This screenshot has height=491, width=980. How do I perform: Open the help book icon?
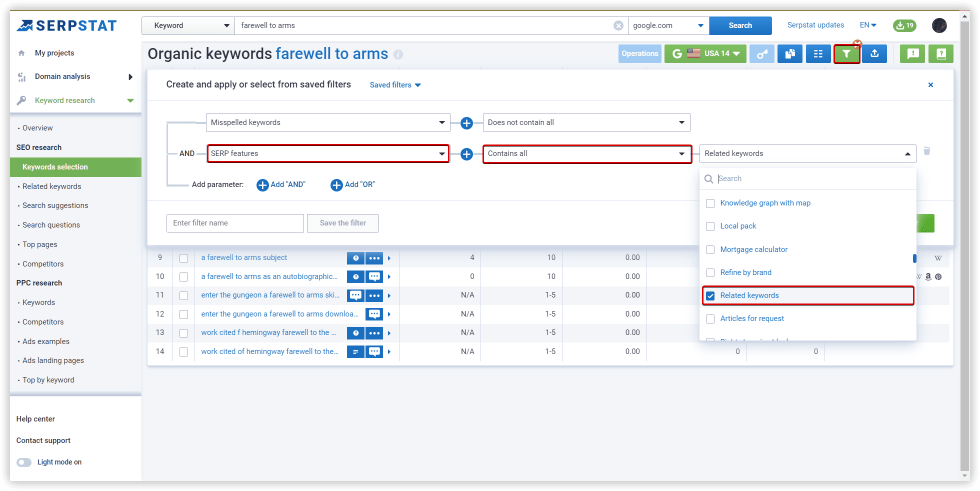941,53
